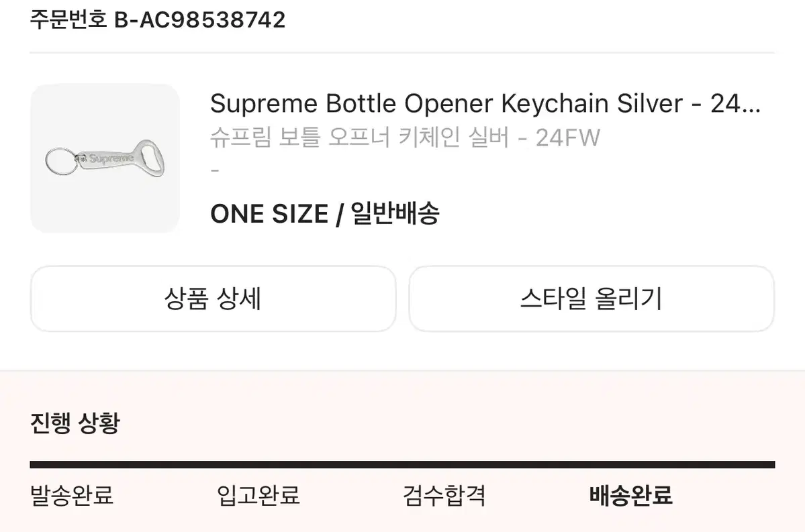Click order number B-AC98538742

(x=201, y=19)
